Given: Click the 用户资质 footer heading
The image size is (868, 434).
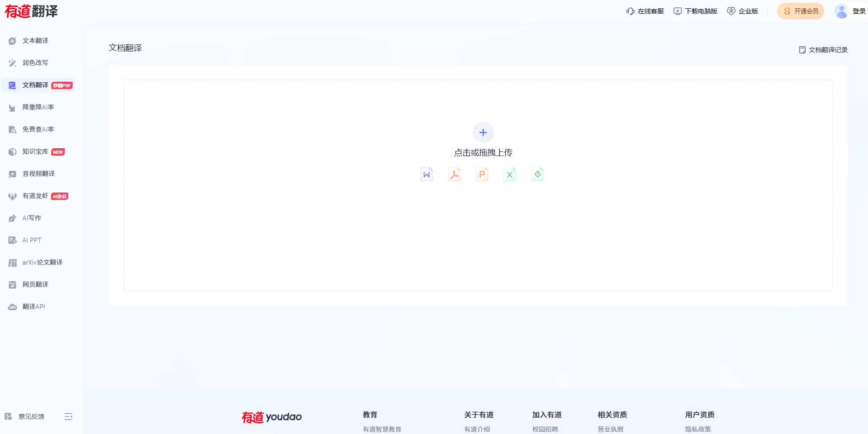Looking at the screenshot, I should pos(700,415).
